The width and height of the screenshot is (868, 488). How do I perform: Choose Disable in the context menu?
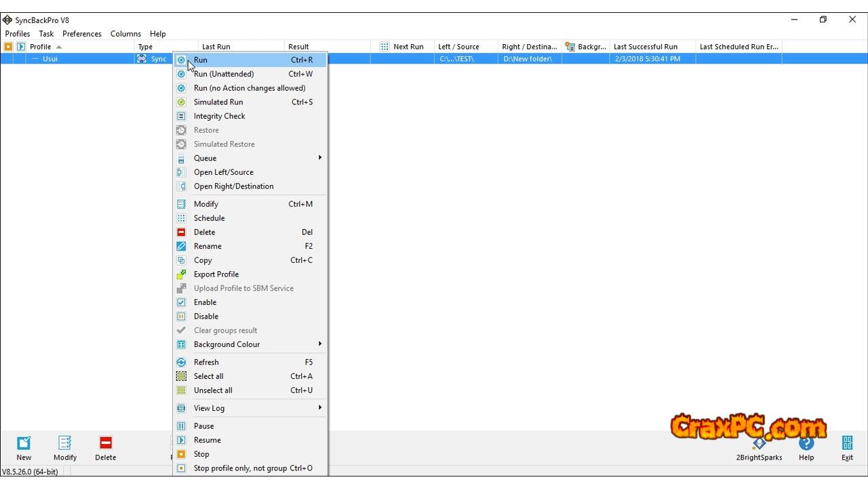tap(205, 317)
